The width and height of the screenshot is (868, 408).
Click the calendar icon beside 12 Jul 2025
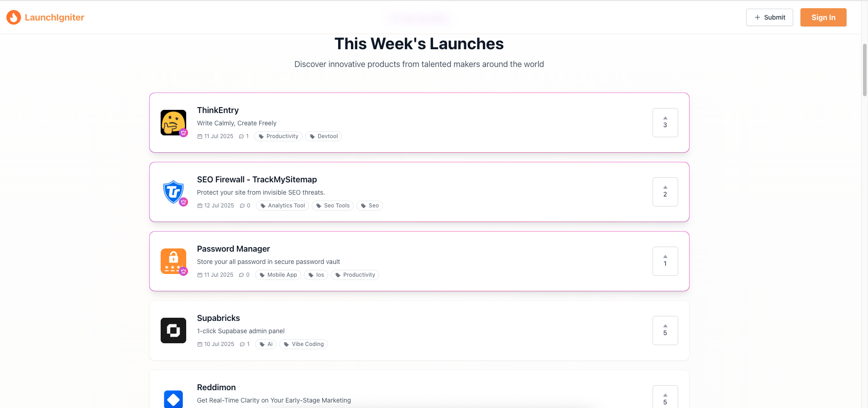click(199, 205)
